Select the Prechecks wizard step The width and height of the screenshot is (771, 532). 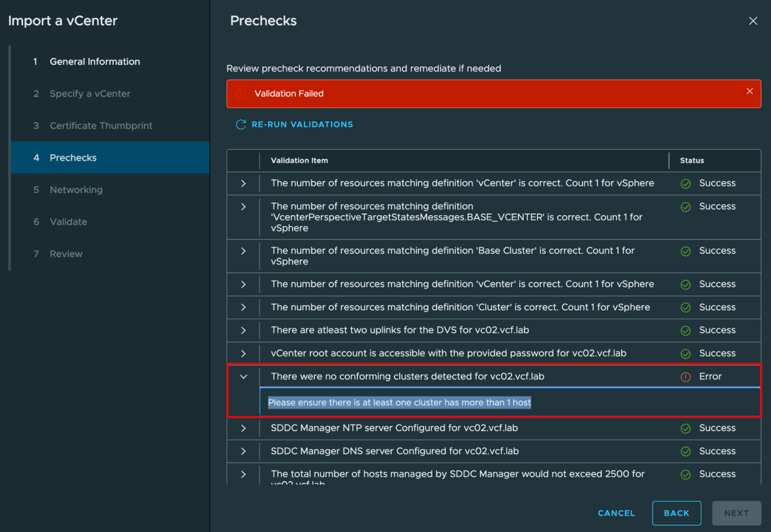(73, 158)
